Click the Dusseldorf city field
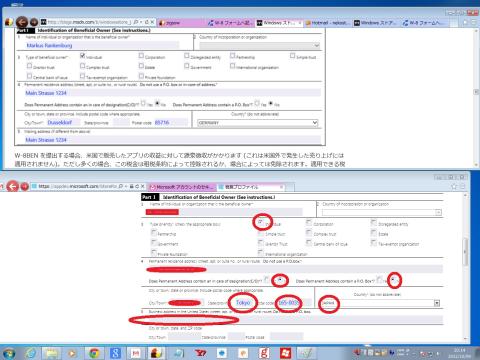 [x=63, y=123]
